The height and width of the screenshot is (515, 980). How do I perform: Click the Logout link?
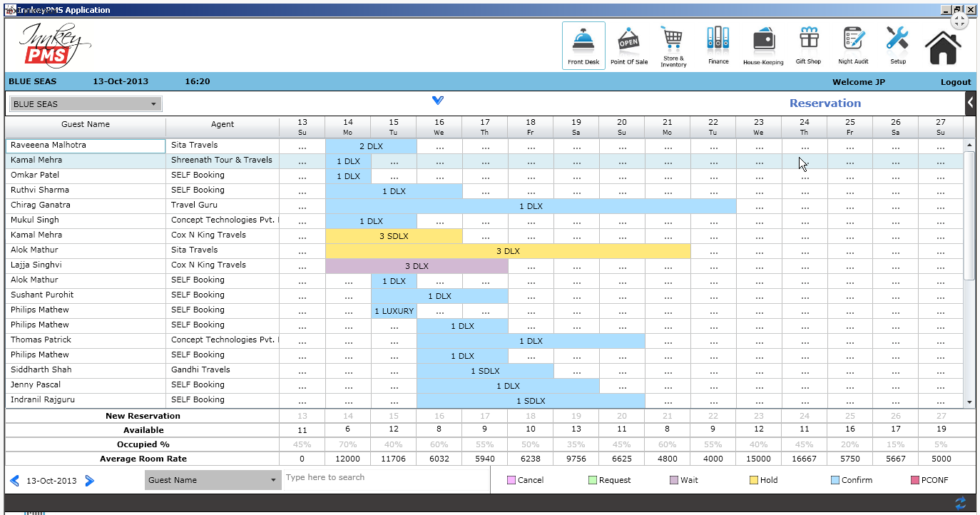(x=955, y=81)
